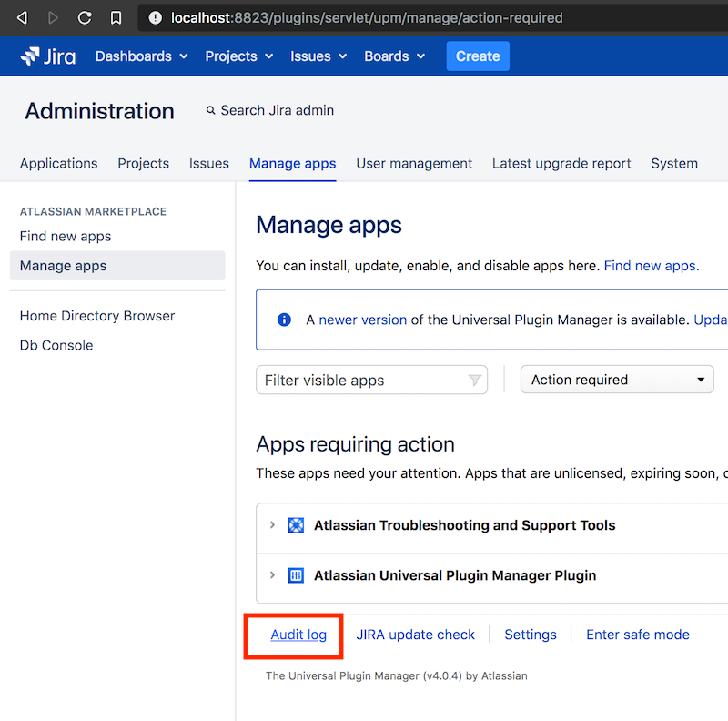This screenshot has width=728, height=721.
Task: Click the newer version link
Action: [x=362, y=320]
